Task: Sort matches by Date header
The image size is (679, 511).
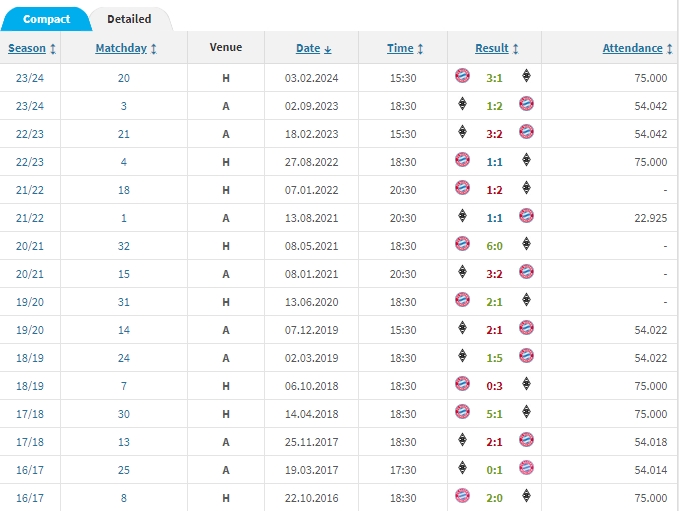Action: [308, 48]
